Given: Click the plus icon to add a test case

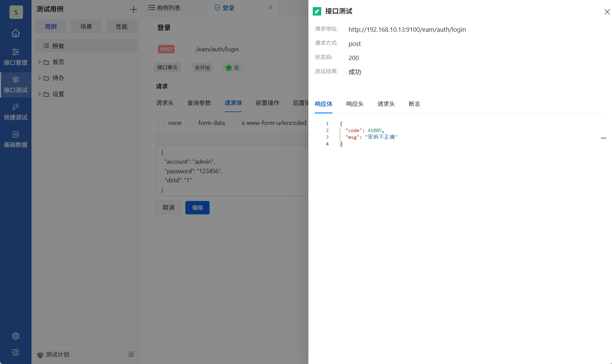Looking at the screenshot, I should (134, 9).
